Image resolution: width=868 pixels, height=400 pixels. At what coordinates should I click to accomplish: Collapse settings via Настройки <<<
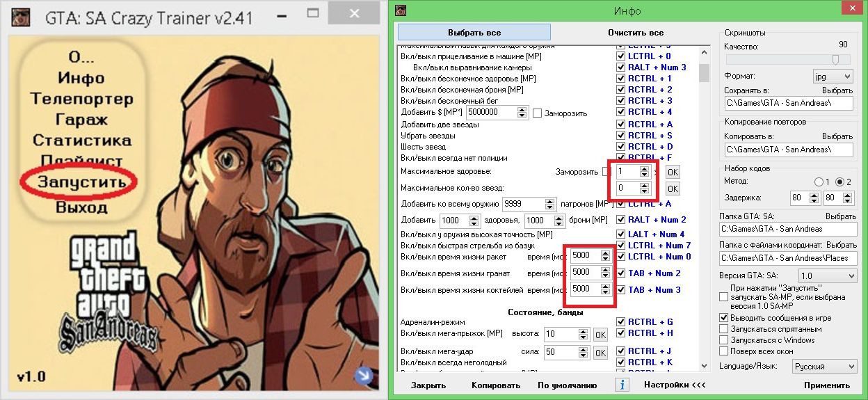(x=675, y=385)
